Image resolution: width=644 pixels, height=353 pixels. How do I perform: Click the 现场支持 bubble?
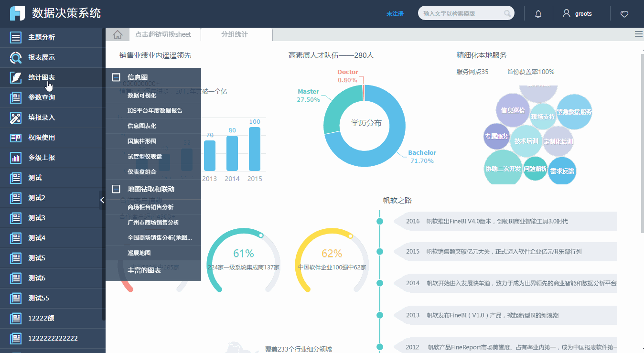pos(543,117)
